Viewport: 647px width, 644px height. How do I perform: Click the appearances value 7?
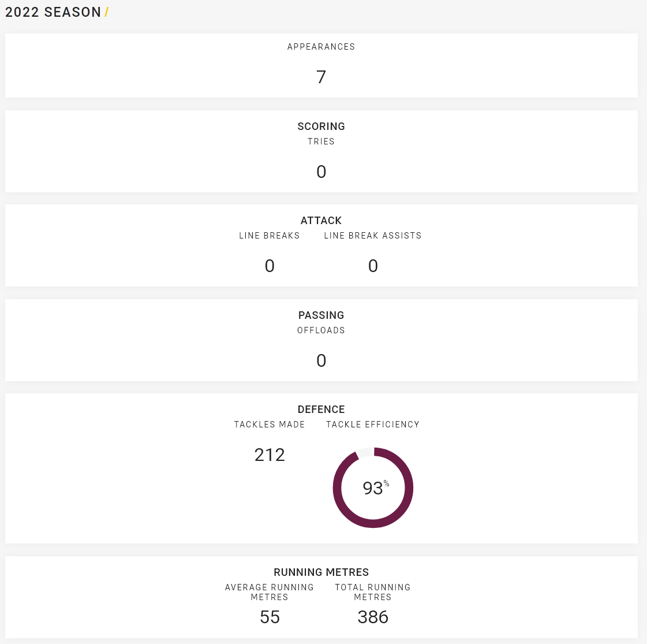[x=321, y=77]
